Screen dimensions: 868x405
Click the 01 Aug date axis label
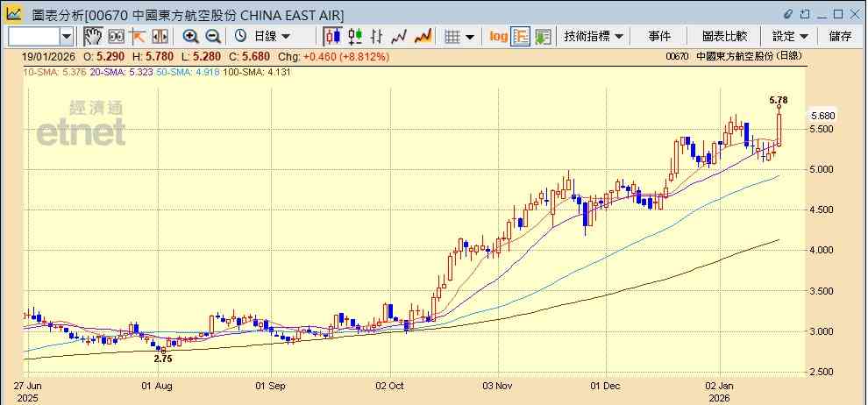(x=159, y=386)
